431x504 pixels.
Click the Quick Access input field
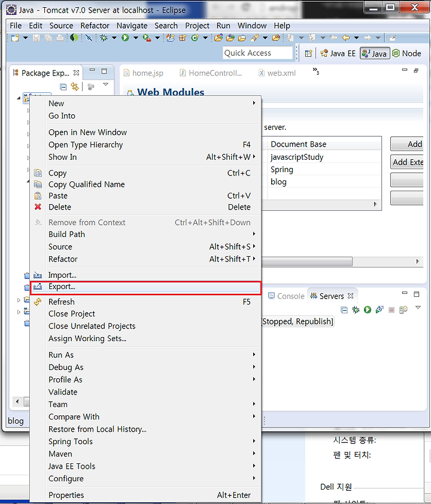[258, 53]
